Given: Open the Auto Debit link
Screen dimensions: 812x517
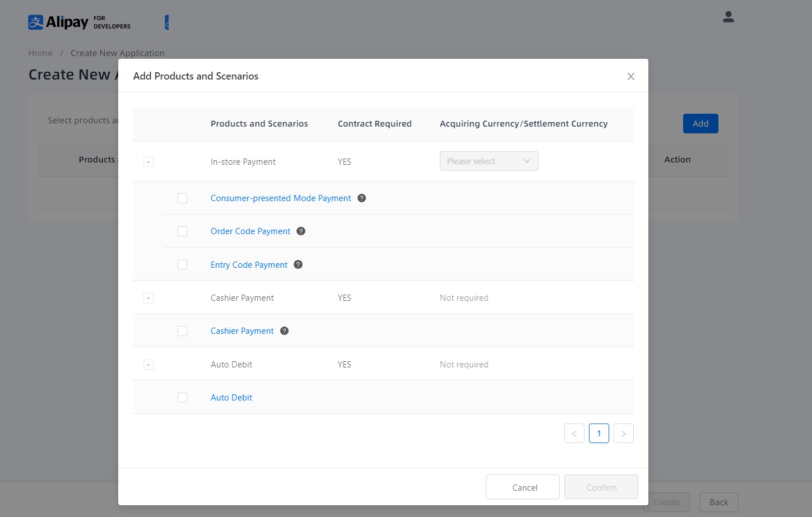Looking at the screenshot, I should pyautogui.click(x=231, y=398).
